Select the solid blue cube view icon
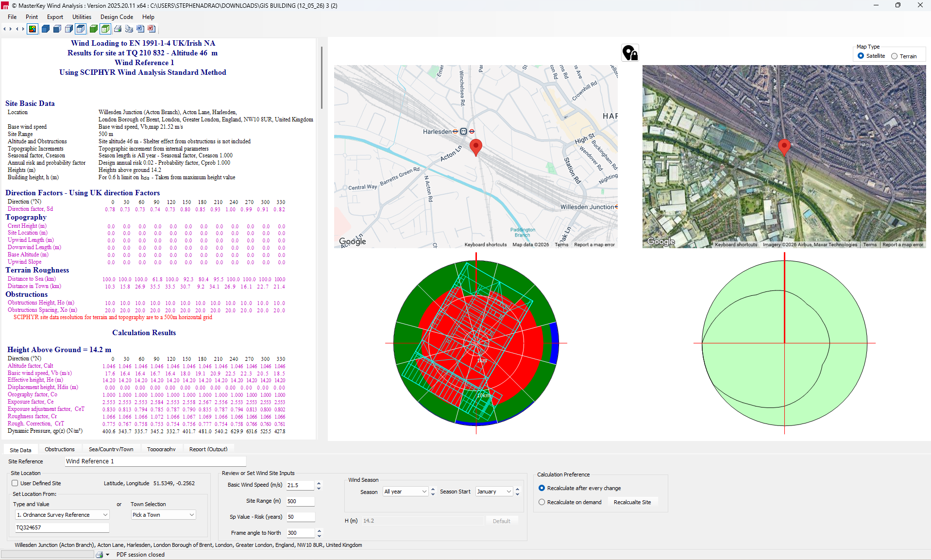931x560 pixels. point(46,29)
